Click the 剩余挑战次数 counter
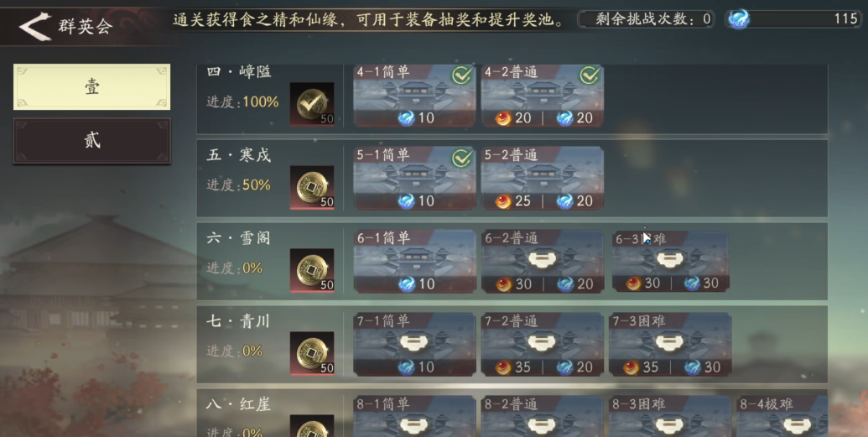Viewport: 868px width, 437px height. (646, 19)
